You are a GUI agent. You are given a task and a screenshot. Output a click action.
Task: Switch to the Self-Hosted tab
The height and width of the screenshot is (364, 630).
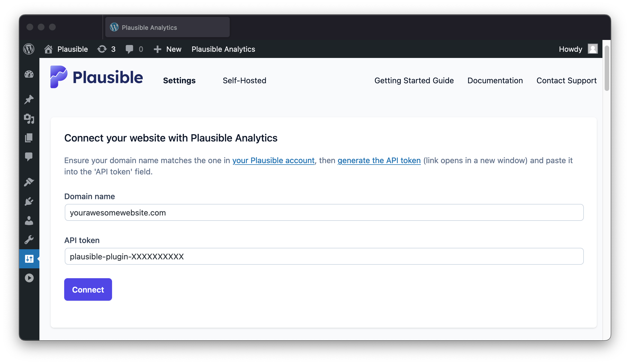(x=244, y=80)
